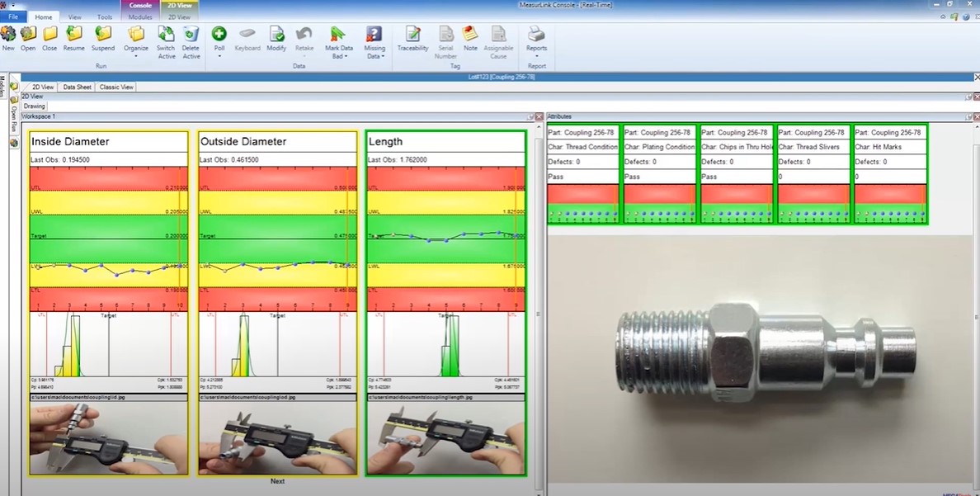Screen dimensions: 980x496
Task: Select the Outside Diameter chart title
Action: coord(243,141)
